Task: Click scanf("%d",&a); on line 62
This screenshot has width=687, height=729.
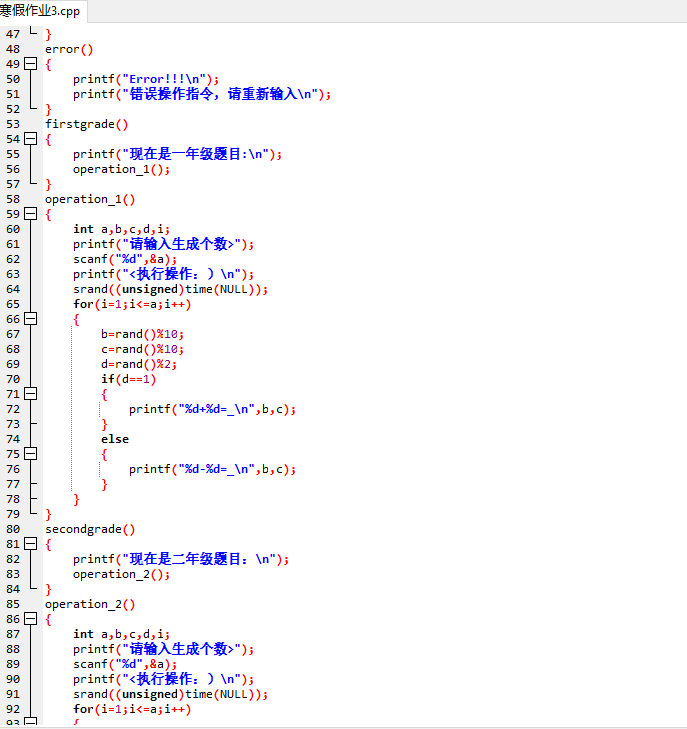Action: pyautogui.click(x=125, y=259)
